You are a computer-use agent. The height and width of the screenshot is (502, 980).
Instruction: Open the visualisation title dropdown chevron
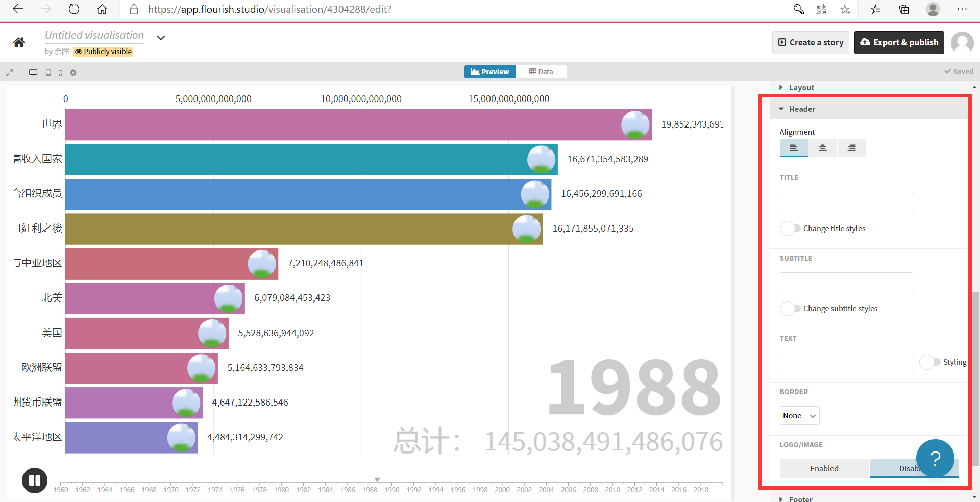[x=161, y=38]
